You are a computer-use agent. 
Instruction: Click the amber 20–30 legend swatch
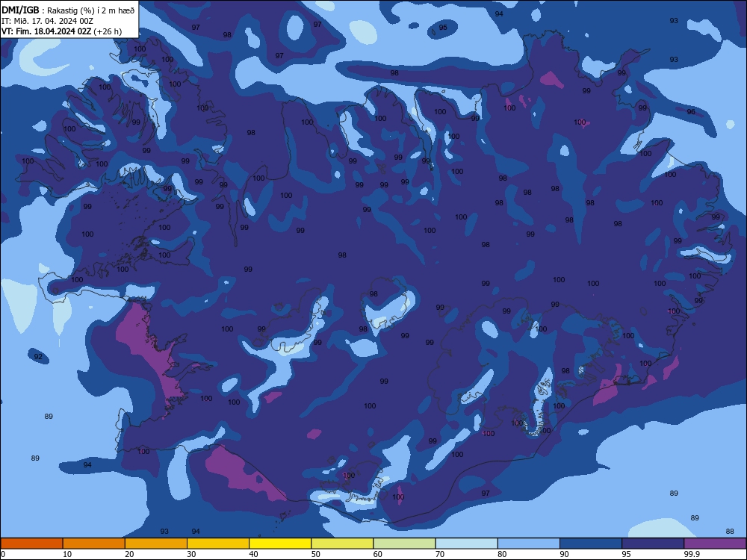pyautogui.click(x=156, y=544)
